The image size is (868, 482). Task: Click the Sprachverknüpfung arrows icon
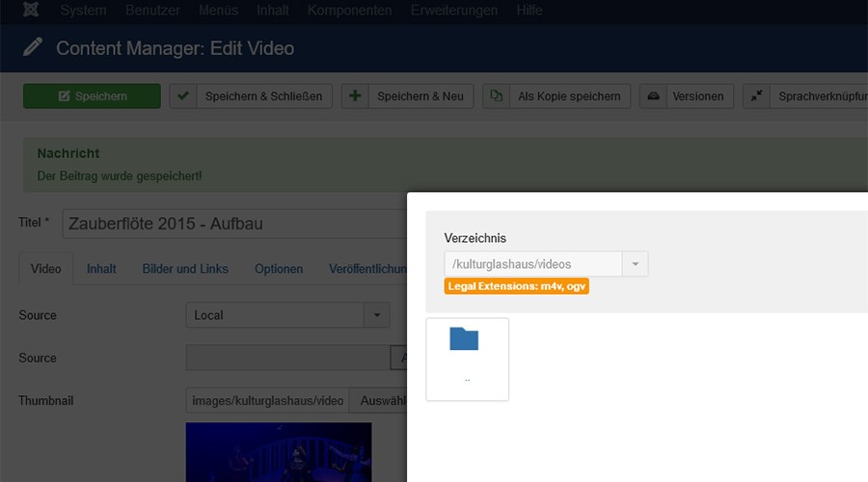click(x=757, y=96)
